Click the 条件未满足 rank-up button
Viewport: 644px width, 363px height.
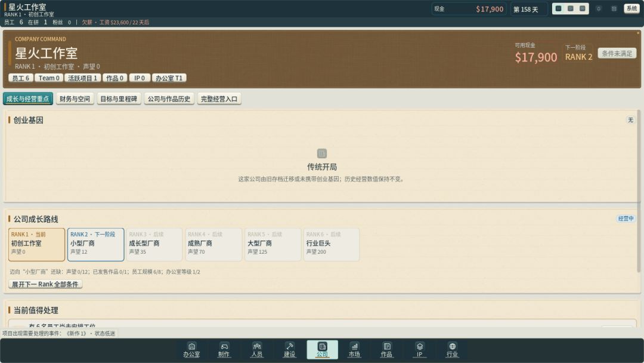pyautogui.click(x=617, y=54)
